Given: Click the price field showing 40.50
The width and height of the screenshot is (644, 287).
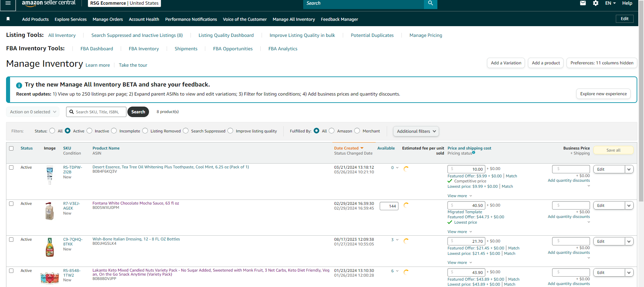Looking at the screenshot, I should (466, 206).
